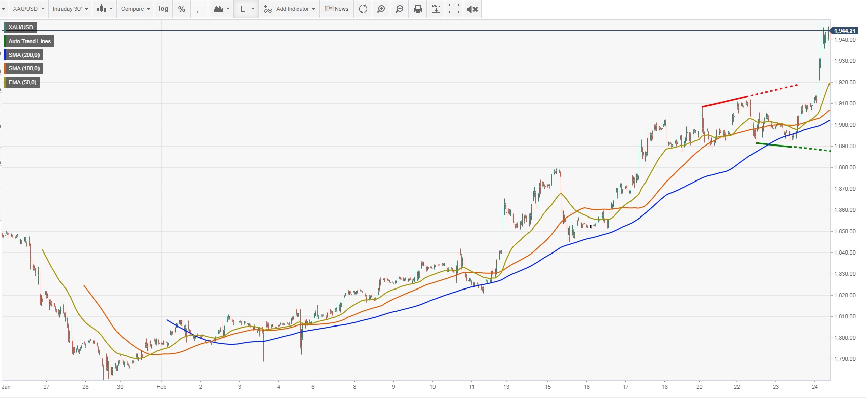Open the Compare dropdown
This screenshot has width=868, height=398.
(135, 9)
